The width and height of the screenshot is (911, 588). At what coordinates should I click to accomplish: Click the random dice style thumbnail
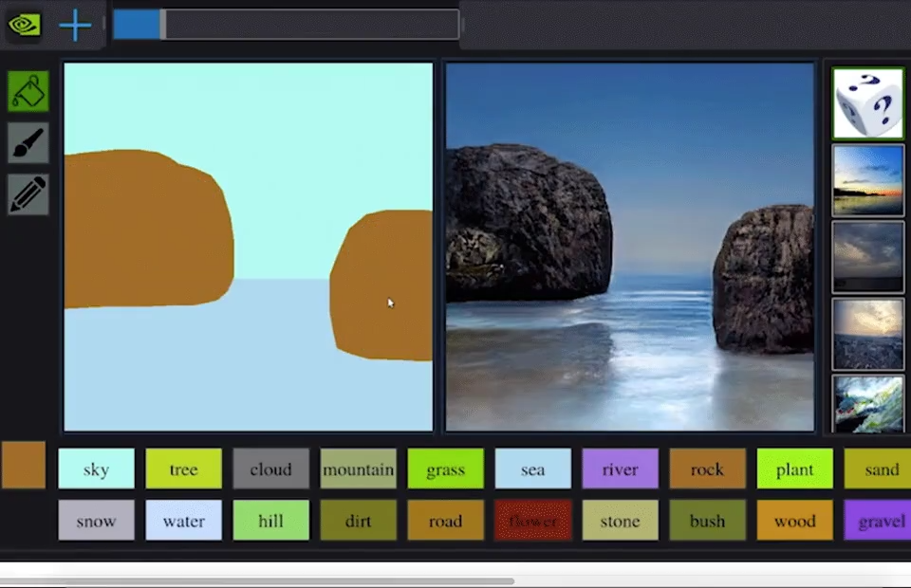tap(868, 103)
